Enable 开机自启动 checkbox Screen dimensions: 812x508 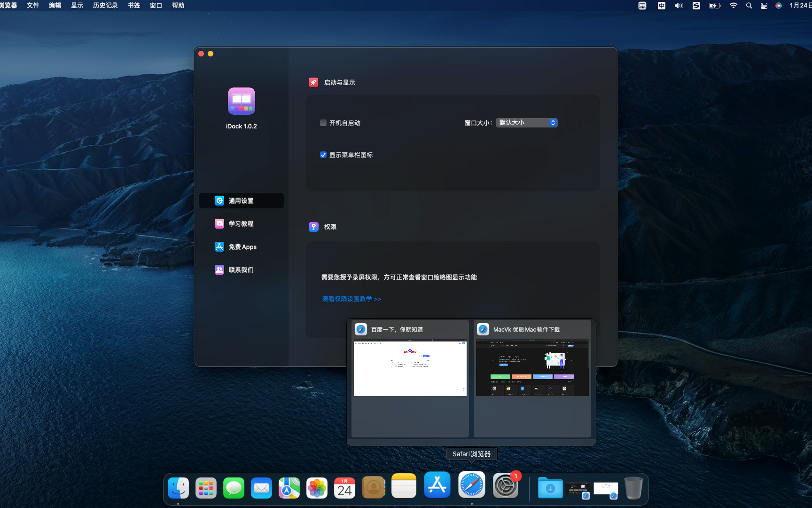point(323,123)
